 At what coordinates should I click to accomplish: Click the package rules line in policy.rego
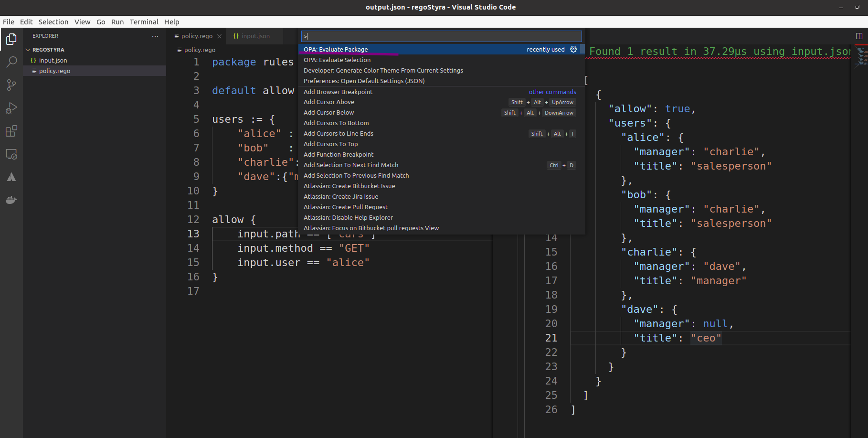pyautogui.click(x=253, y=62)
